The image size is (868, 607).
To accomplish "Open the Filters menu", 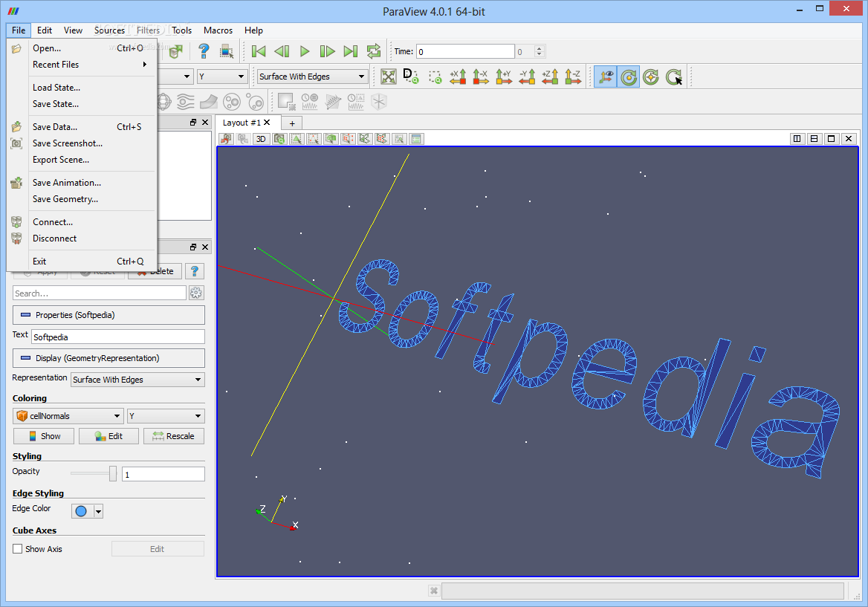I will pyautogui.click(x=149, y=30).
